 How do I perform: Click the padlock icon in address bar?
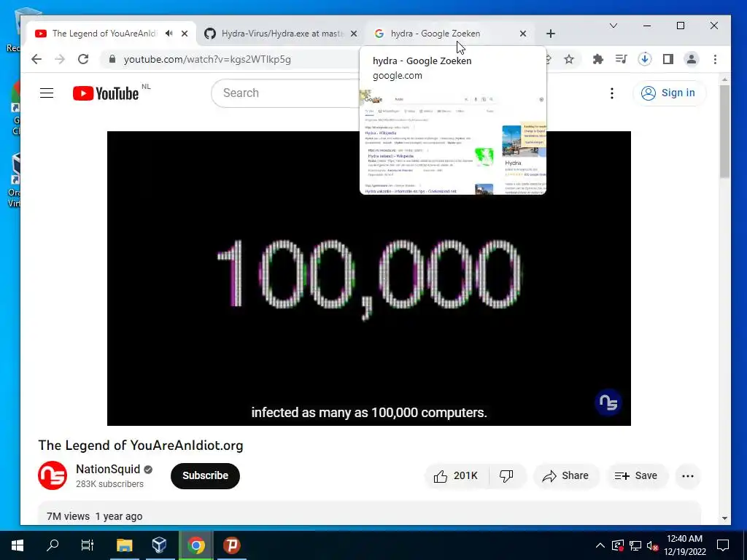click(x=112, y=59)
